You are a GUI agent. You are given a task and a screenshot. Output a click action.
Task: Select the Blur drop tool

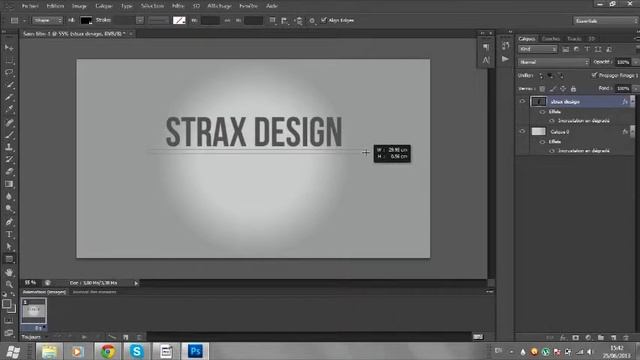(9, 197)
